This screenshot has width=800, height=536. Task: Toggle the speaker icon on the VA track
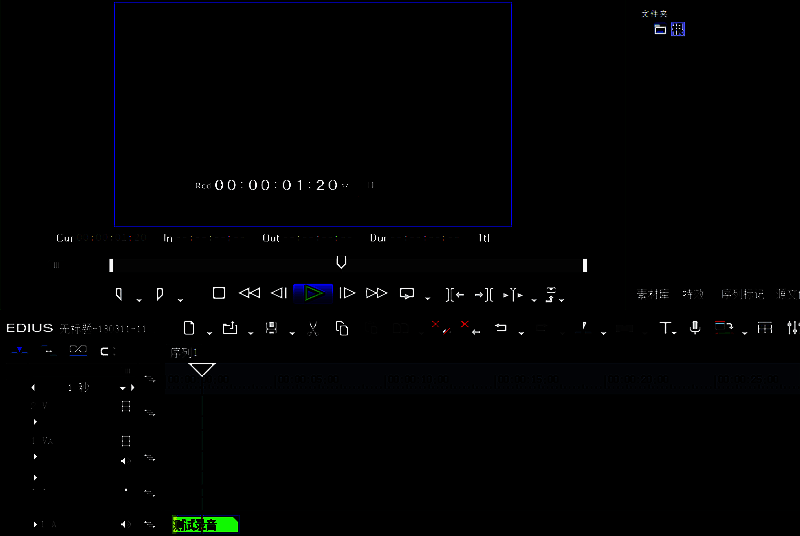(x=126, y=460)
